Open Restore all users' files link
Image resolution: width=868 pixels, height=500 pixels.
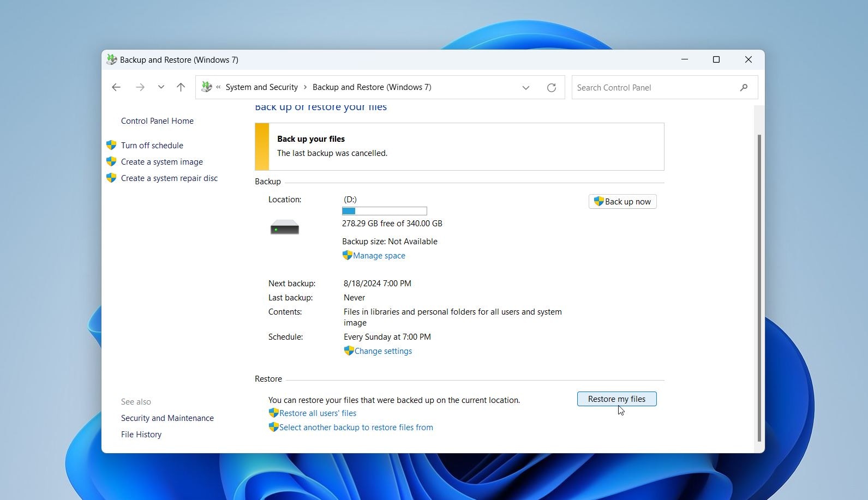pyautogui.click(x=318, y=413)
